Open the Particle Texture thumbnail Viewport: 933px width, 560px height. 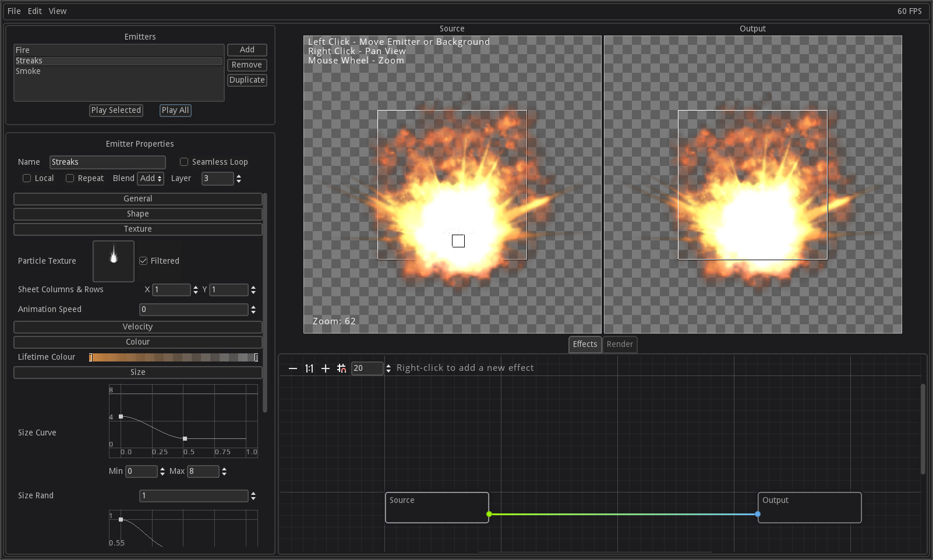pos(113,261)
